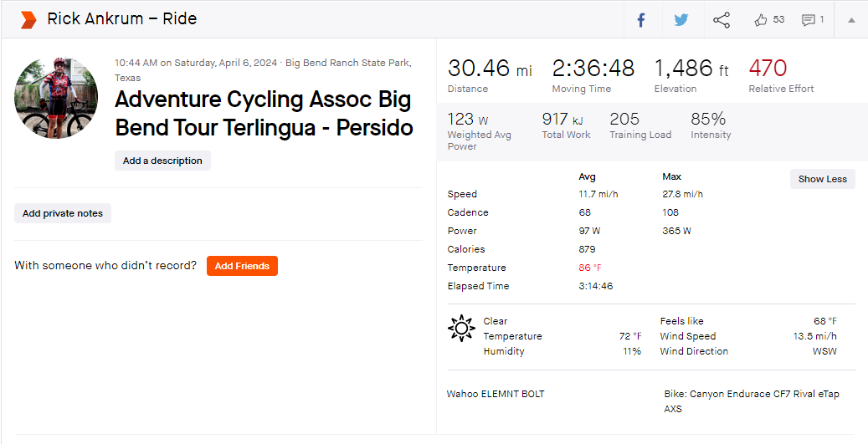Collapse header with up-arrow triangle
This screenshot has width=868, height=444.
pyautogui.click(x=851, y=20)
